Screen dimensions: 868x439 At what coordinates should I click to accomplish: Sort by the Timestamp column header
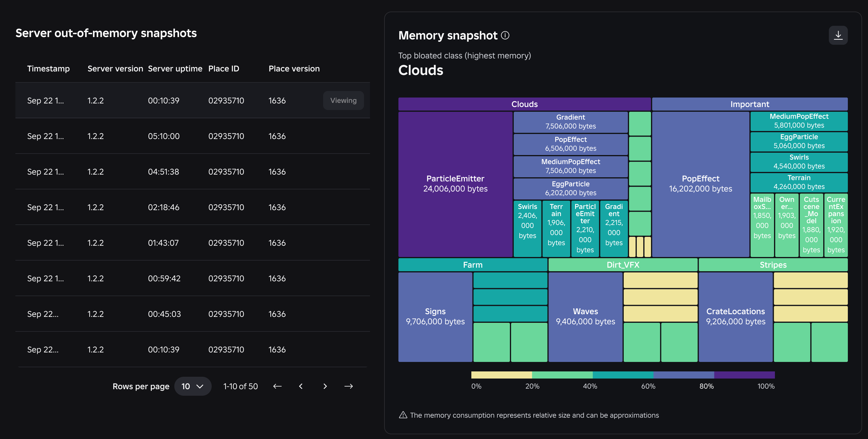tap(48, 69)
